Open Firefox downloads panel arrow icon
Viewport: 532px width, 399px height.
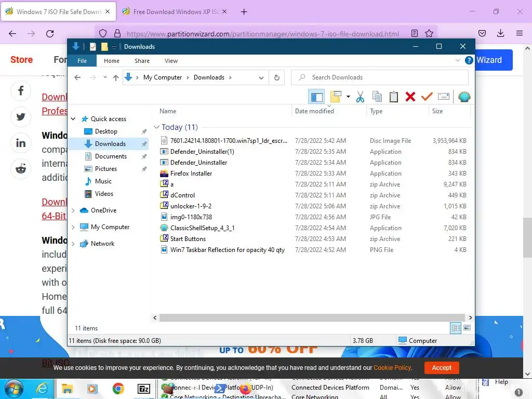click(500, 33)
